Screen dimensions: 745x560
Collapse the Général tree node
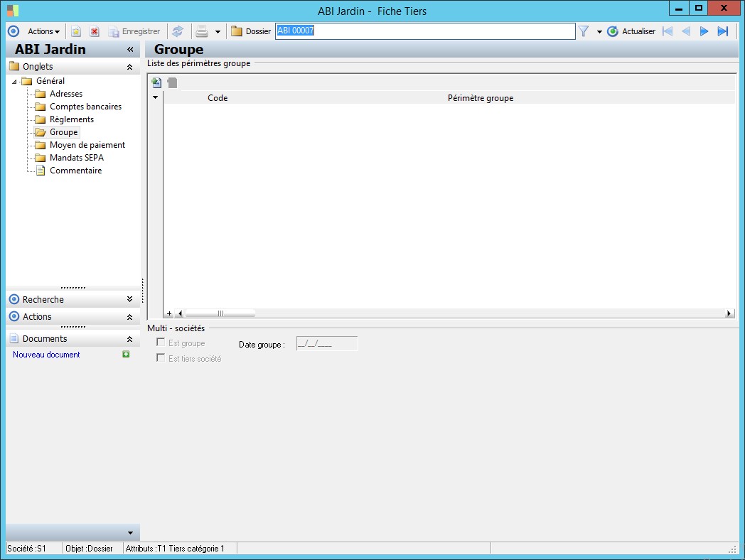[14, 82]
